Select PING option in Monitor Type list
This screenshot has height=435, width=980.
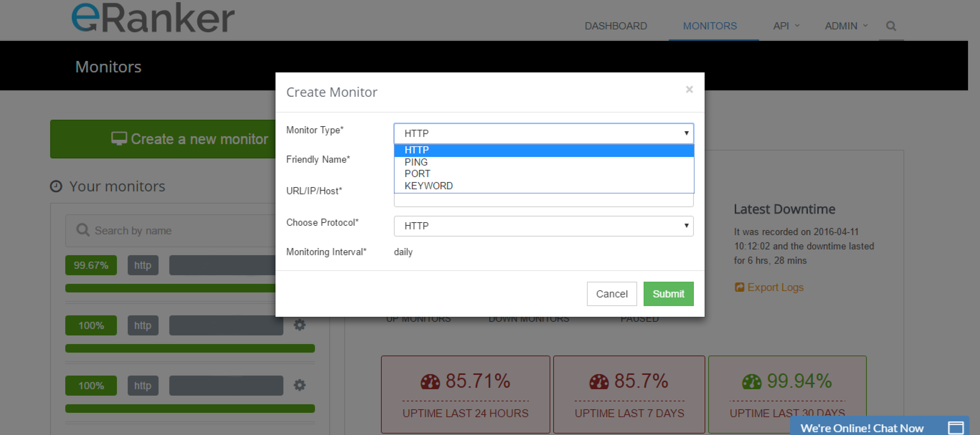544,162
